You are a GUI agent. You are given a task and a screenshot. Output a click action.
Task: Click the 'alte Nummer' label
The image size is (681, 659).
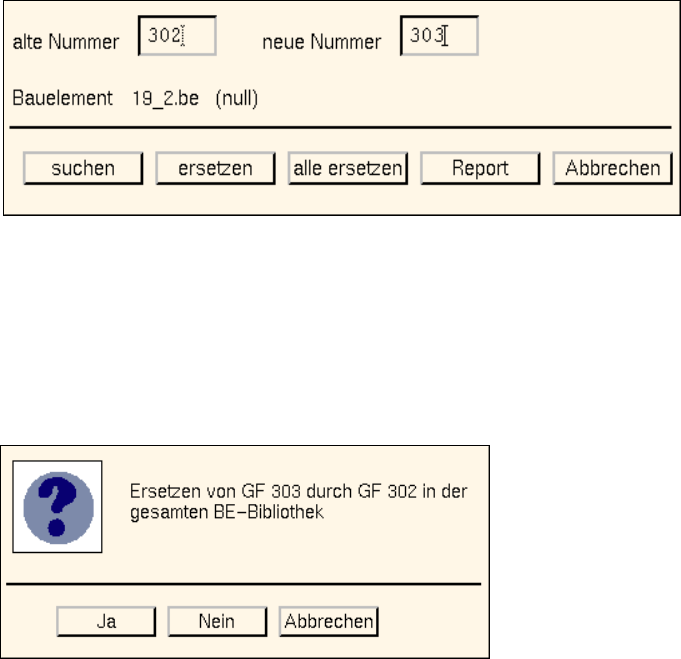pyautogui.click(x=66, y=42)
